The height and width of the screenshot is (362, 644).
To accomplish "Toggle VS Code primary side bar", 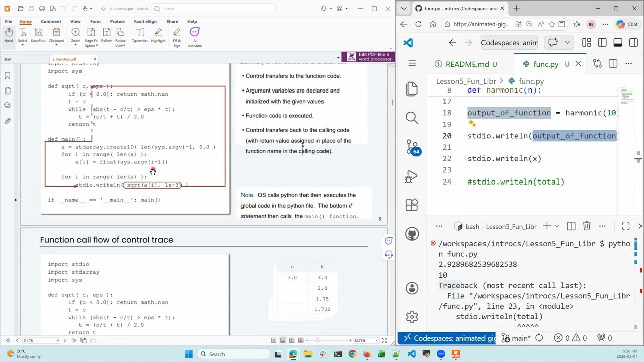I will point(602,43).
